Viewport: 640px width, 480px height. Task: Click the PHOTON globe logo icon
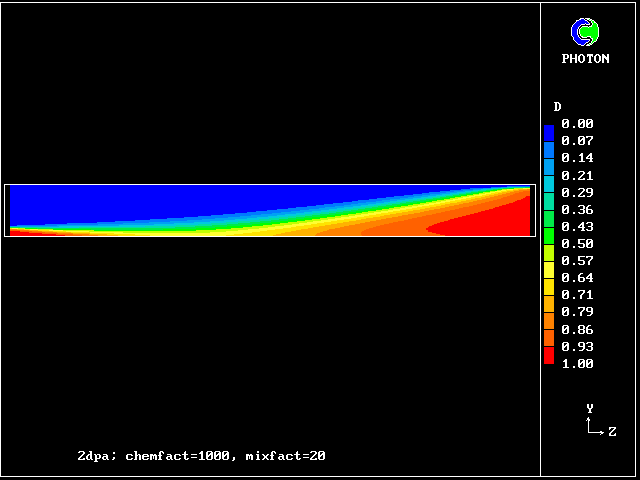(x=585, y=32)
